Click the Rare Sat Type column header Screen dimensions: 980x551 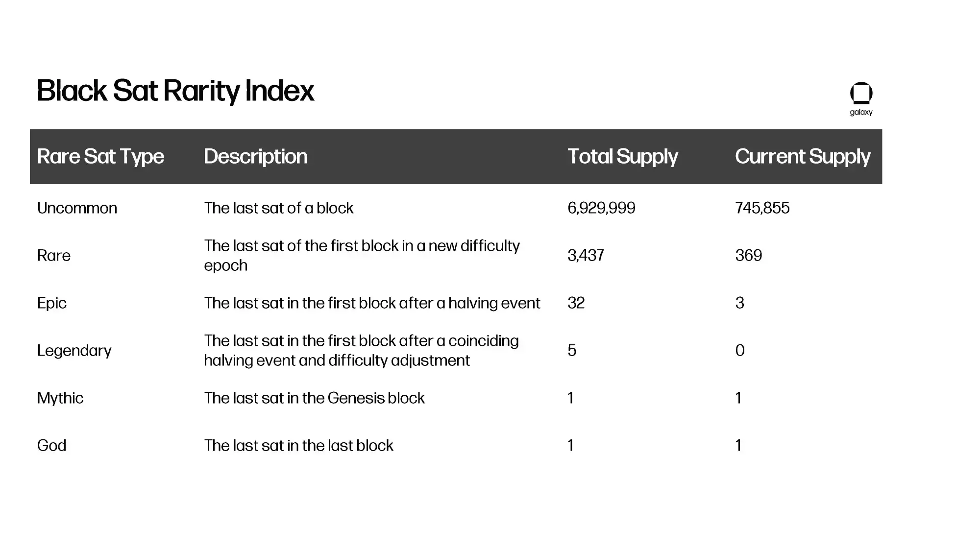click(100, 157)
